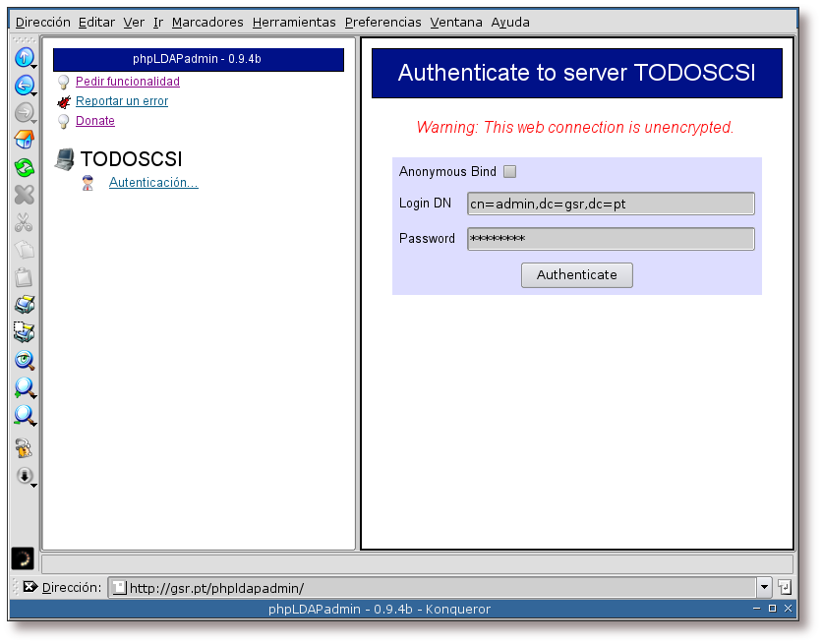
Task: Go back with the Back arrow icon
Action: [24, 86]
